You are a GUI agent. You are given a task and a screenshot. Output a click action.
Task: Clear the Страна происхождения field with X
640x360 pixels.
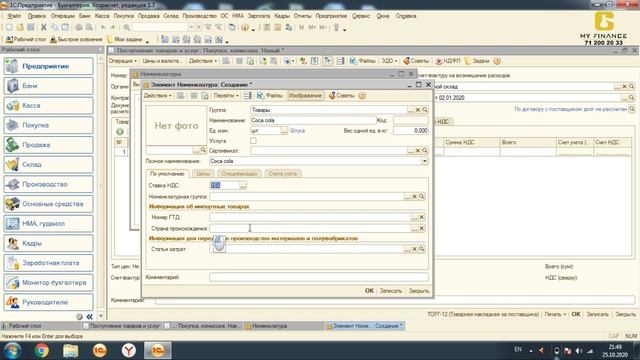tap(422, 228)
